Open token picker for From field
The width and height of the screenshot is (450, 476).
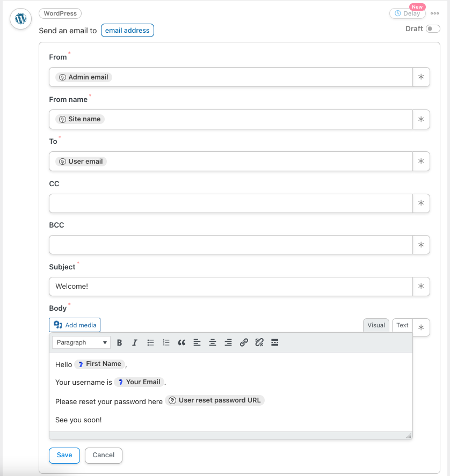pos(421,77)
